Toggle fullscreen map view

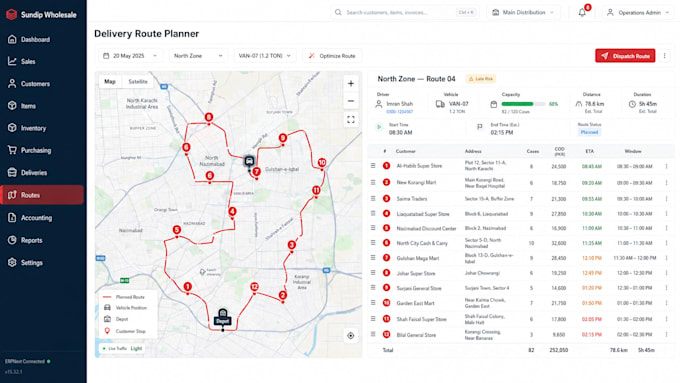351,120
